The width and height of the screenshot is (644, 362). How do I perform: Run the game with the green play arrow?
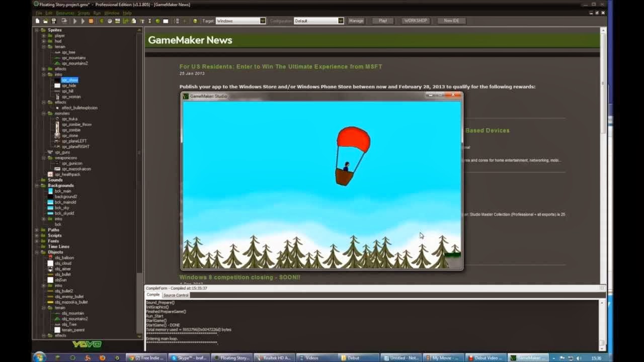point(75,21)
